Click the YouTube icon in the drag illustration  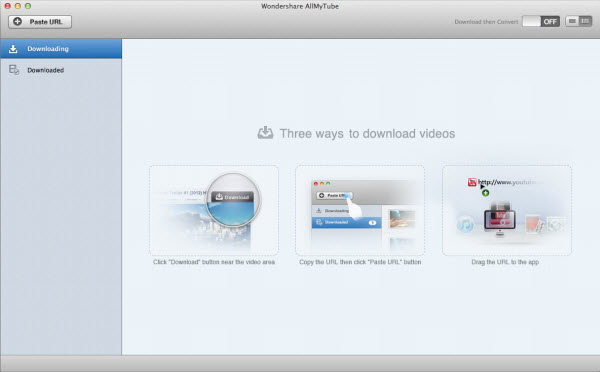point(472,182)
